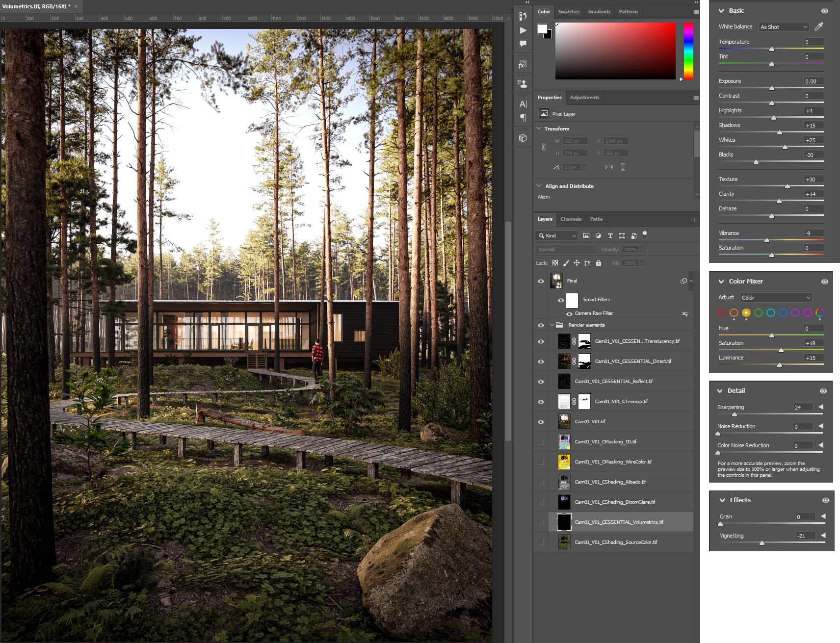Collapse the Render elements layer group
The width and height of the screenshot is (840, 643).
pyautogui.click(x=552, y=325)
